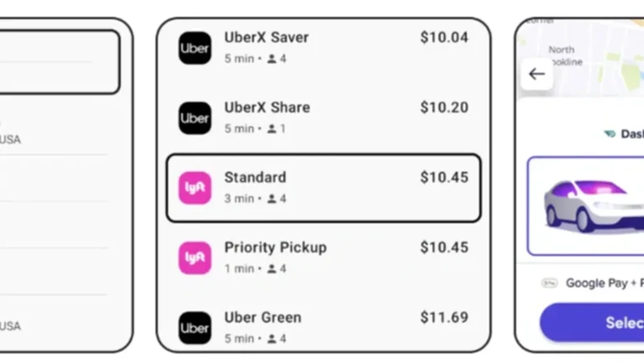Click the Lyft logo beside Priority Pickup

[x=195, y=258]
